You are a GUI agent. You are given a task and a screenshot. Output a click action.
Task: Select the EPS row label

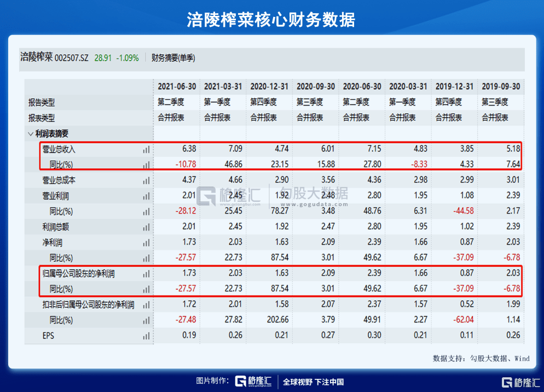[48, 336]
